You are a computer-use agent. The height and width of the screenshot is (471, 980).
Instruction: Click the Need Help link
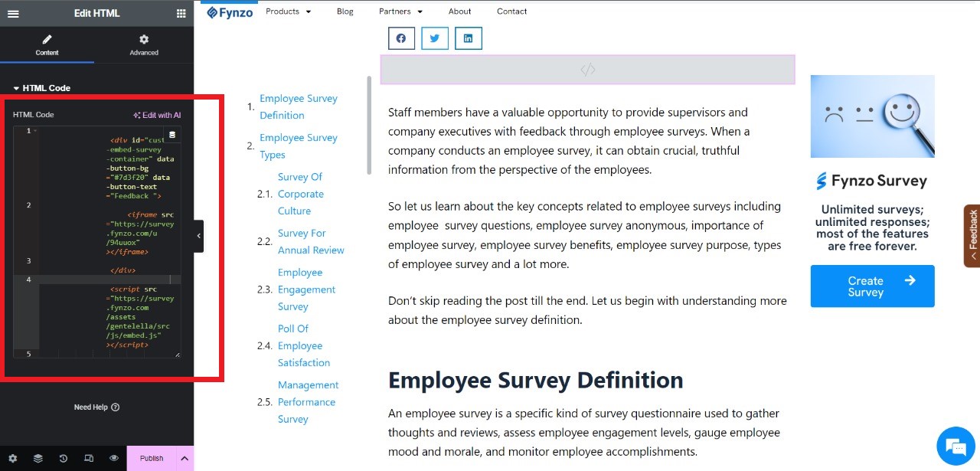pyautogui.click(x=96, y=407)
